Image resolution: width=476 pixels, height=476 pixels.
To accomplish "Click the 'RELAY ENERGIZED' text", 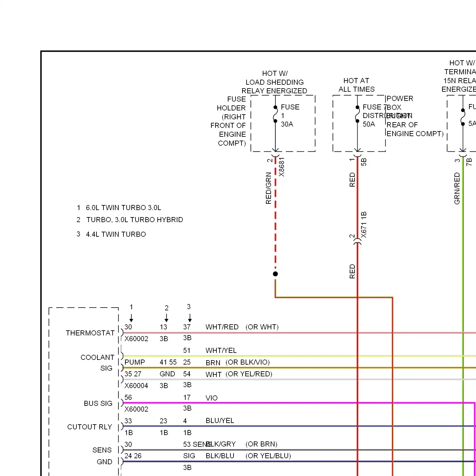I will click(x=274, y=91).
